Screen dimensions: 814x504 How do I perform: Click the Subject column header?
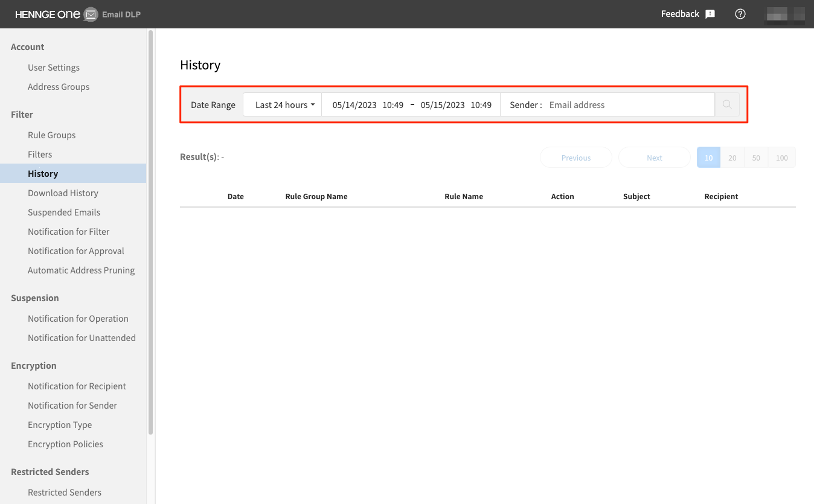636,196
